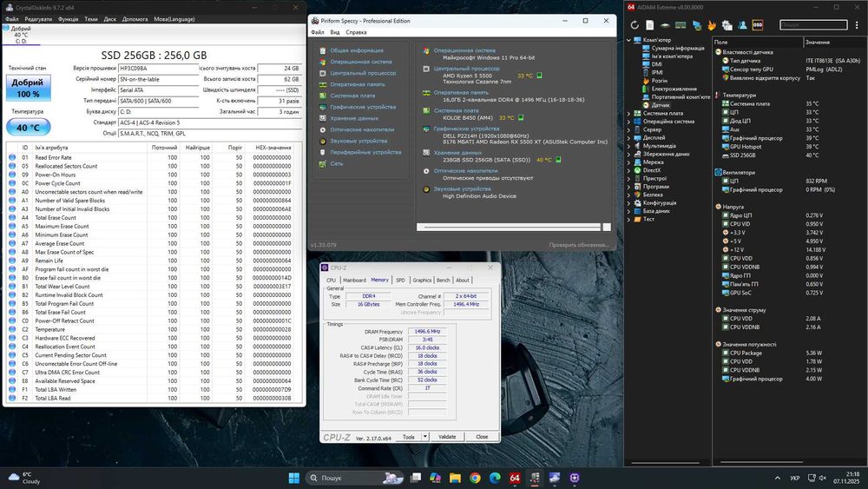Expand the Сервер node in AIDA64
This screenshot has width=868, height=489.
(628, 129)
